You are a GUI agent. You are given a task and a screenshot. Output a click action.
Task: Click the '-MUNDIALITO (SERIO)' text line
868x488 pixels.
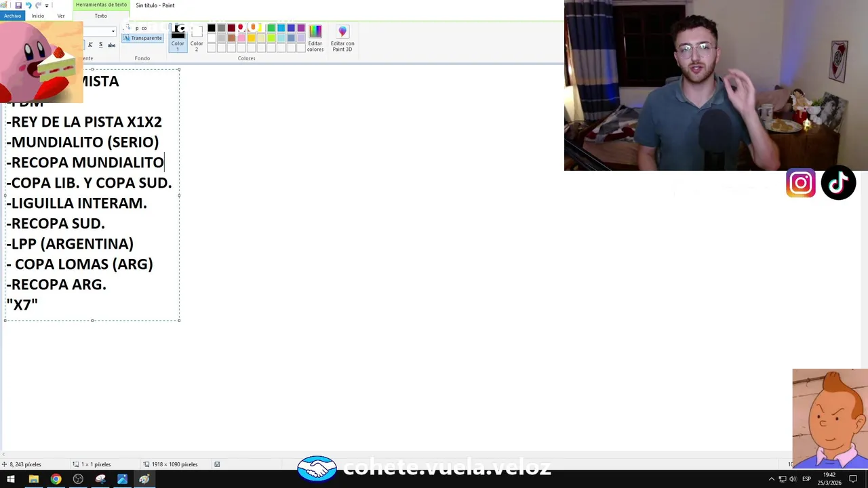tap(83, 142)
